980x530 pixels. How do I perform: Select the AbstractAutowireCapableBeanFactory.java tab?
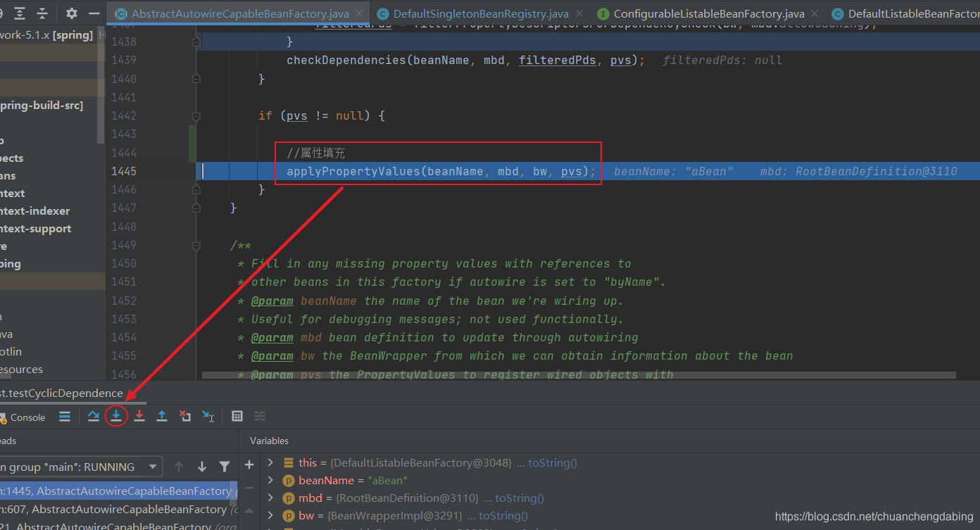239,13
